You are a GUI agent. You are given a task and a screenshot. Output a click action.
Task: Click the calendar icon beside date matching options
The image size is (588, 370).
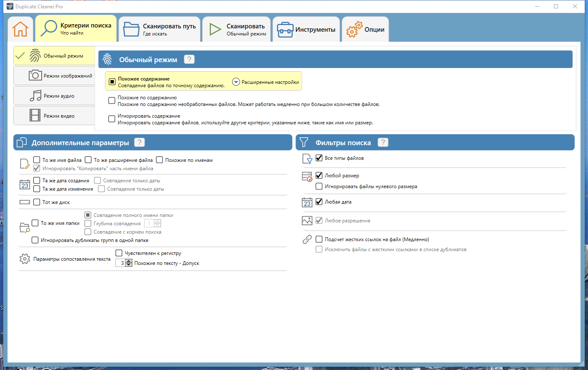[25, 184]
